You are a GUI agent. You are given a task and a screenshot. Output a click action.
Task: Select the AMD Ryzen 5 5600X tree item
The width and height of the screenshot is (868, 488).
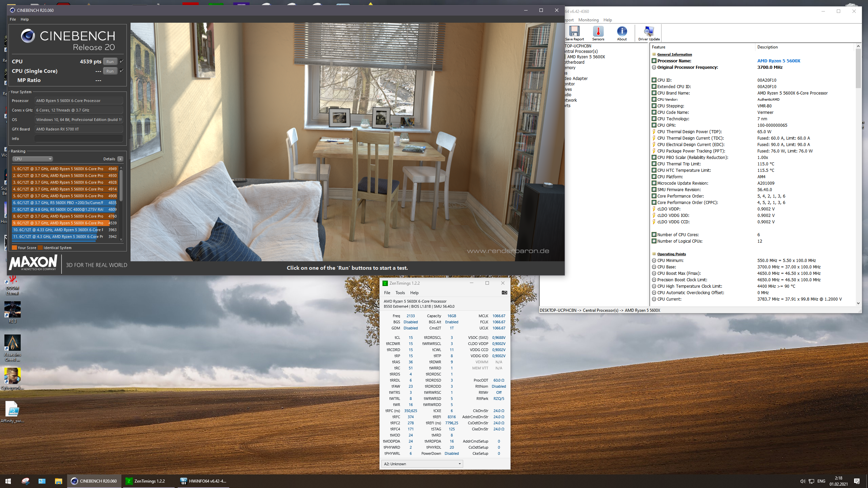coord(586,57)
